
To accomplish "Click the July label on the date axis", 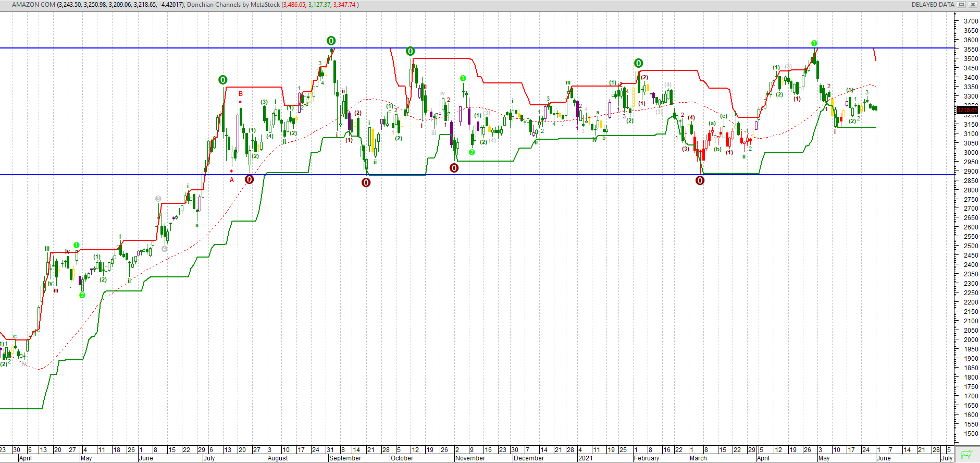I will click(x=209, y=458).
